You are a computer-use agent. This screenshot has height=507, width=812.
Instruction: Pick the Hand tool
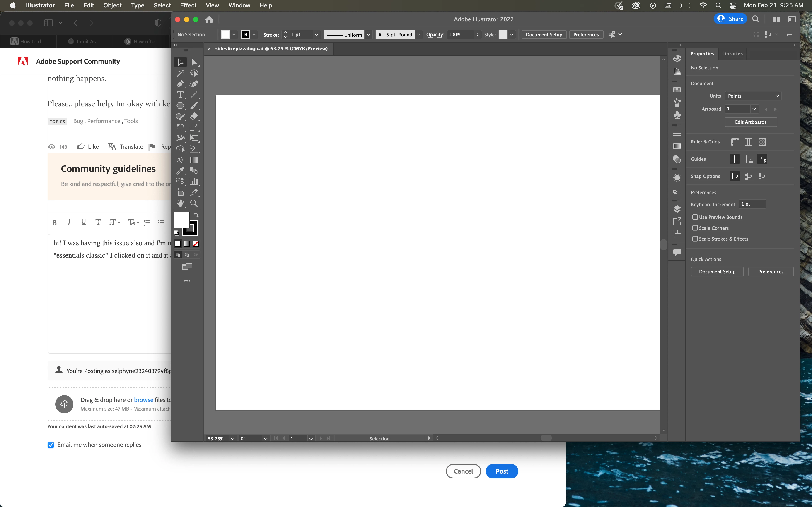point(180,203)
